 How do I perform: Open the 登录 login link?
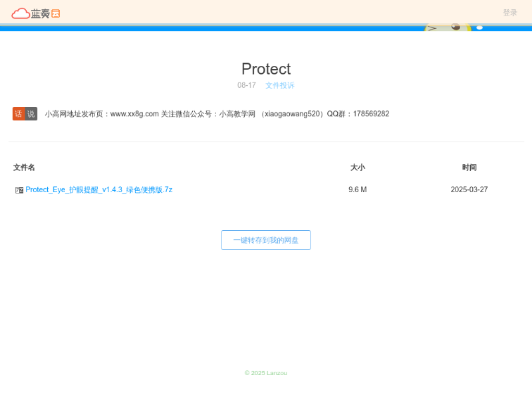pos(509,13)
